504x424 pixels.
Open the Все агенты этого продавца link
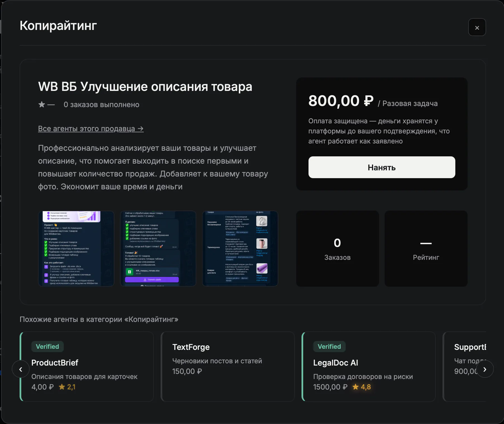(91, 129)
